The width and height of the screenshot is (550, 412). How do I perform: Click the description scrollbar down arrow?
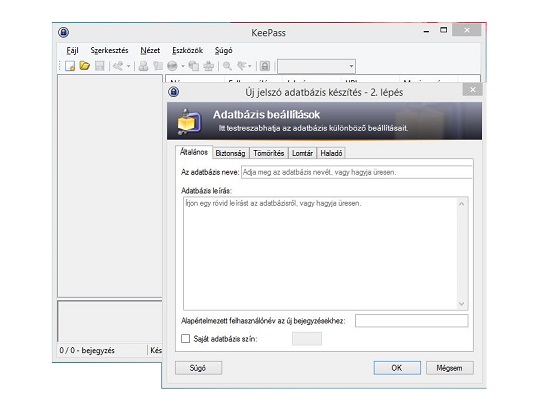point(462,304)
